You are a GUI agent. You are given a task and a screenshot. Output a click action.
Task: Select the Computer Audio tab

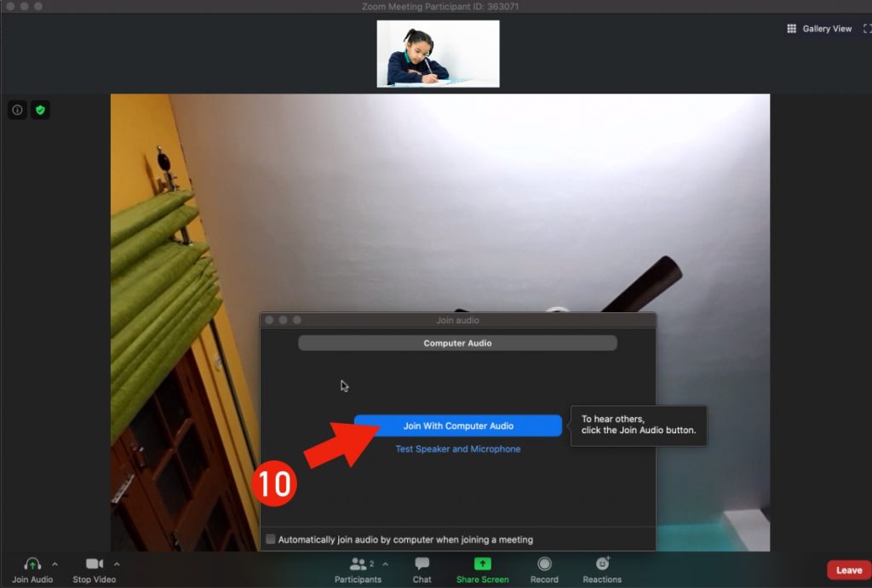coord(457,343)
